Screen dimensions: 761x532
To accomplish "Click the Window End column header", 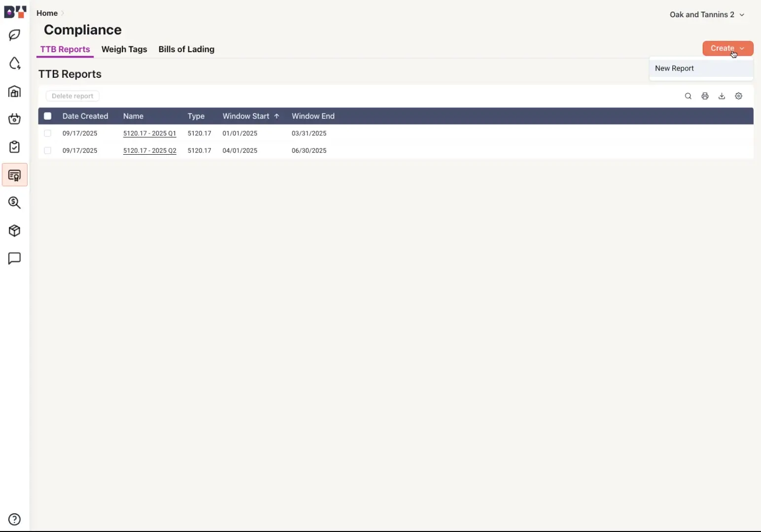I will (313, 116).
